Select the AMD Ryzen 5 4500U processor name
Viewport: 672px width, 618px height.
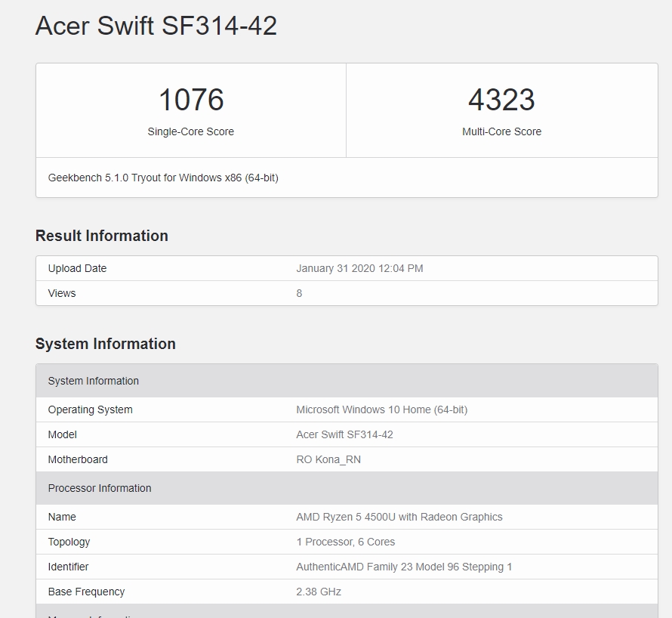pyautogui.click(x=399, y=517)
